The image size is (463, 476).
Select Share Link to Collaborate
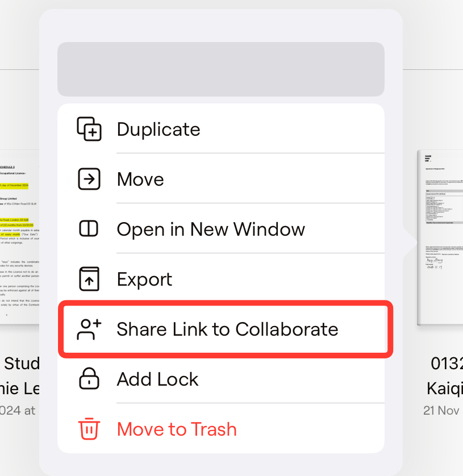[x=226, y=329]
